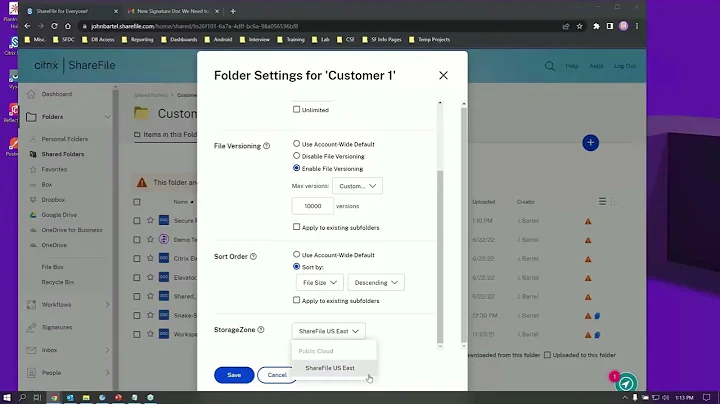Open the Chrome three-dot menu
720x404 pixels.
coord(637,26)
